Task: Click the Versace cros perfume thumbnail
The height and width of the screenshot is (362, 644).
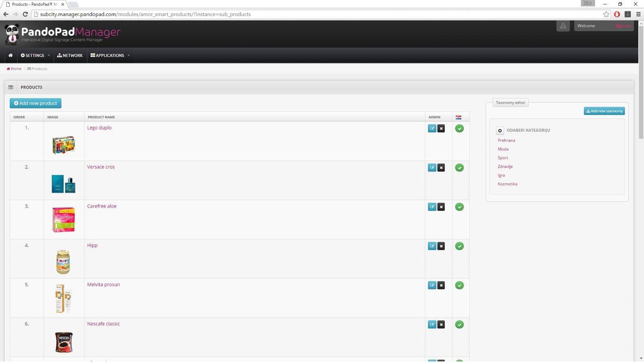Action: click(64, 184)
